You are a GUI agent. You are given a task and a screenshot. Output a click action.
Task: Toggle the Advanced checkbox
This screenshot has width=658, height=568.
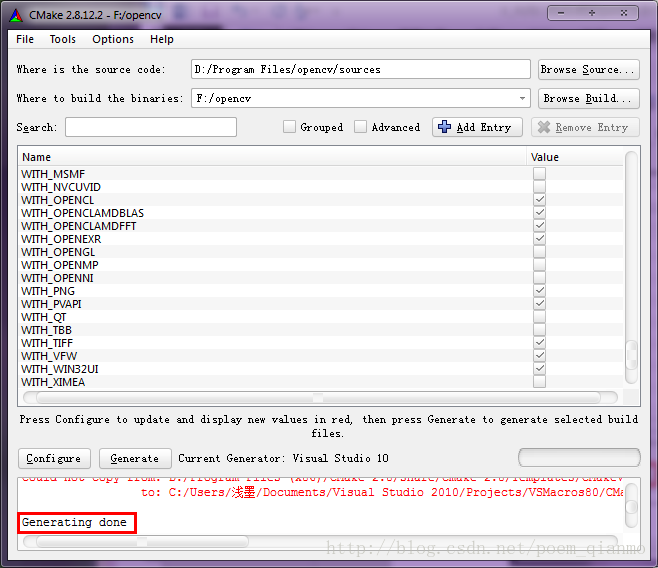click(360, 127)
